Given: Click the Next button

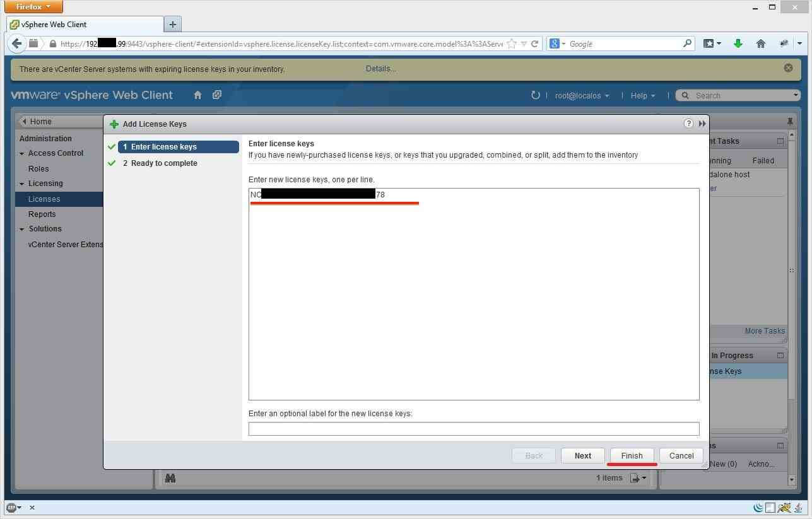Looking at the screenshot, I should (x=583, y=455).
